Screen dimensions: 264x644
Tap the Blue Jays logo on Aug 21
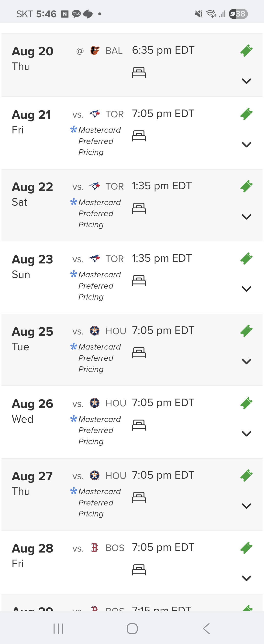[95, 114]
